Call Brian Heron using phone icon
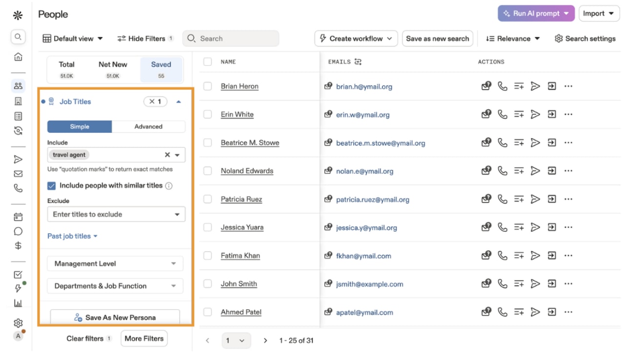Viewport: 634px width, 364px height. [503, 86]
